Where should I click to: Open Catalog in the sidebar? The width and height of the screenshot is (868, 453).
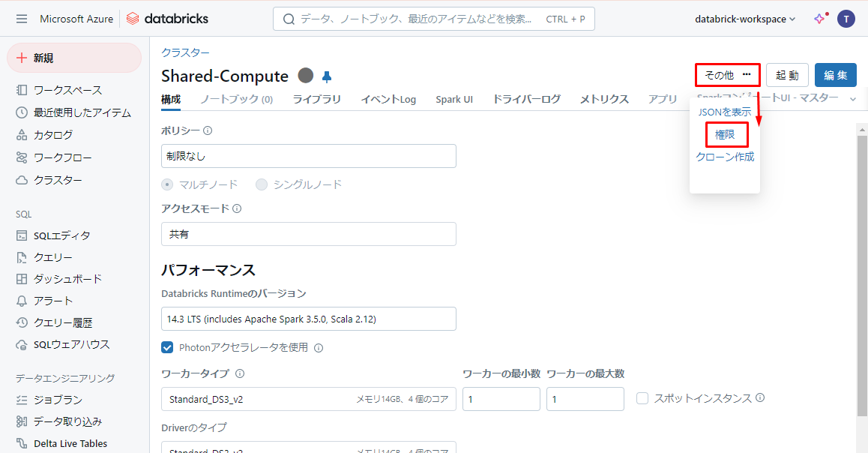52,135
